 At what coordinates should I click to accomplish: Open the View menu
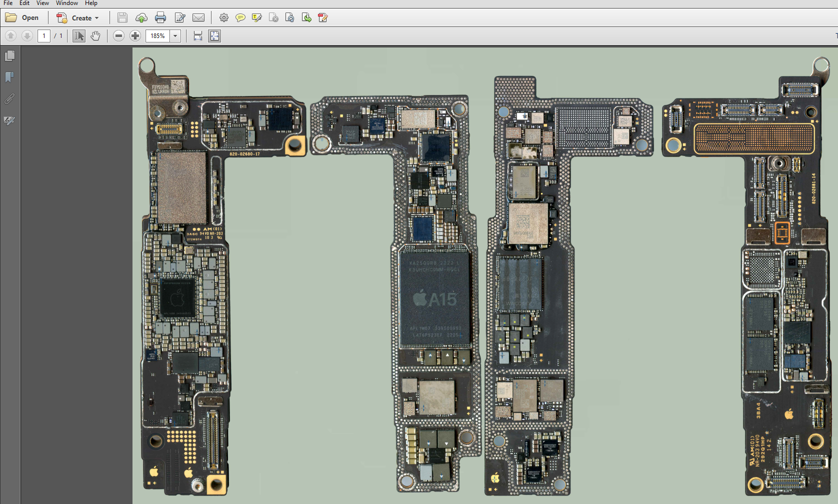pyautogui.click(x=42, y=3)
